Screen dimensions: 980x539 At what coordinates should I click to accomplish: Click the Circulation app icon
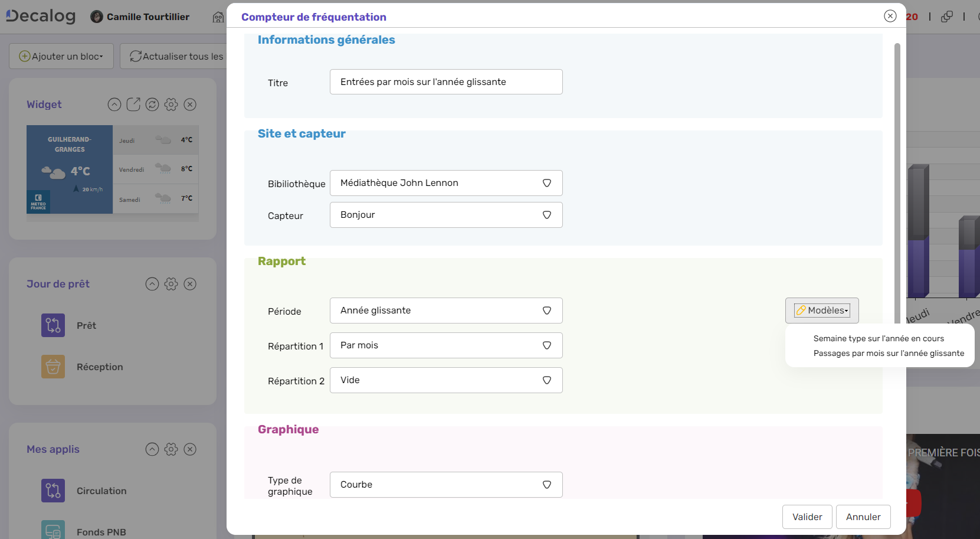coord(53,491)
